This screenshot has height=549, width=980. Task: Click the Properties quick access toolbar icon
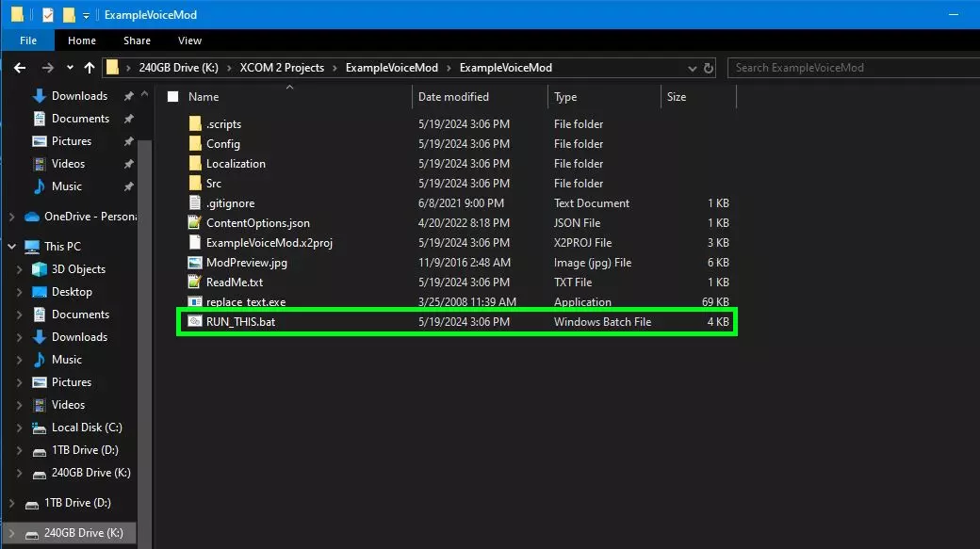47,14
